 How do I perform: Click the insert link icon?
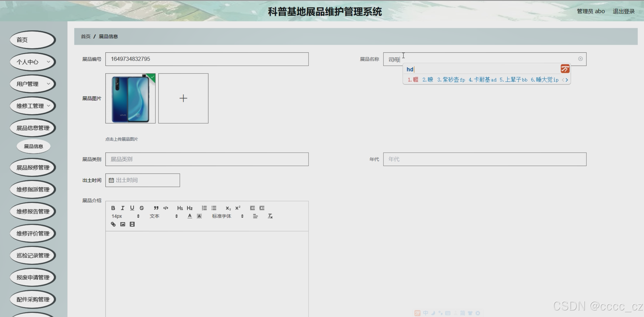(x=113, y=224)
